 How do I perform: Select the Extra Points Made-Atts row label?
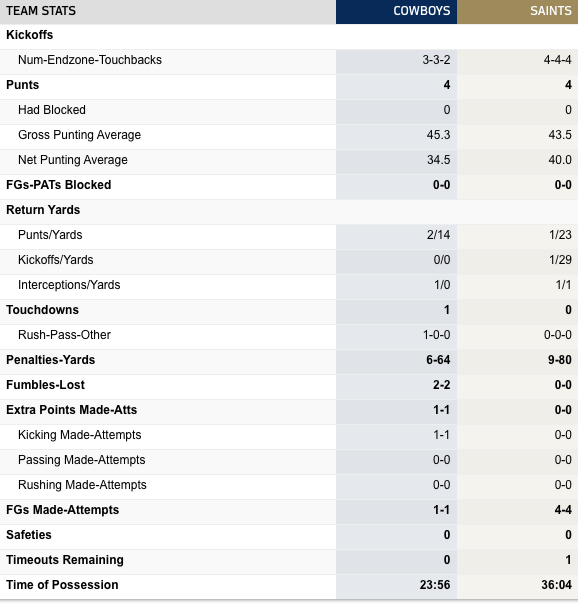click(x=72, y=410)
